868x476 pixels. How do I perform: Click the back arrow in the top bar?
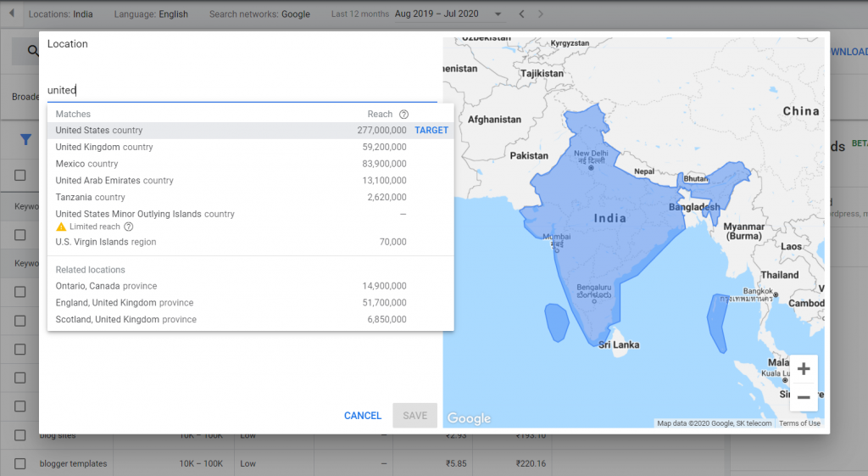click(x=12, y=14)
